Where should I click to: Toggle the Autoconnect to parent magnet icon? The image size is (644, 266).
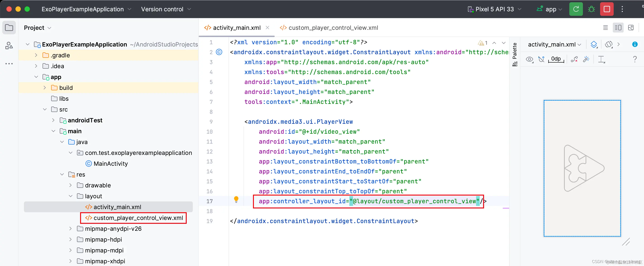point(541,59)
